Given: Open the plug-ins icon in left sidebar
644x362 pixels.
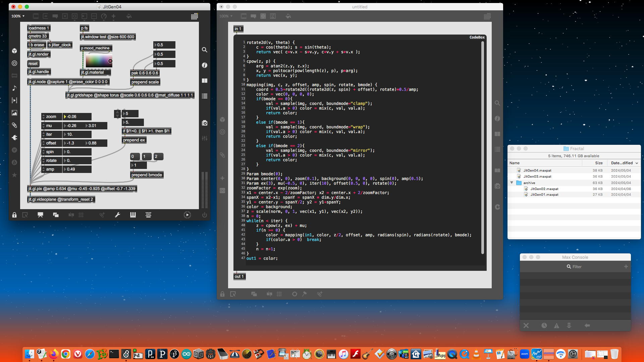Looking at the screenshot, I should click(x=14, y=138).
